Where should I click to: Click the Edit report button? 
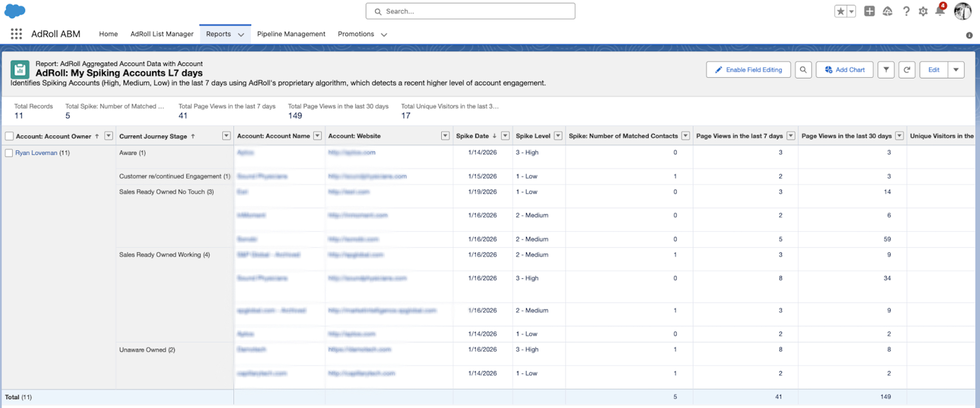(x=934, y=70)
